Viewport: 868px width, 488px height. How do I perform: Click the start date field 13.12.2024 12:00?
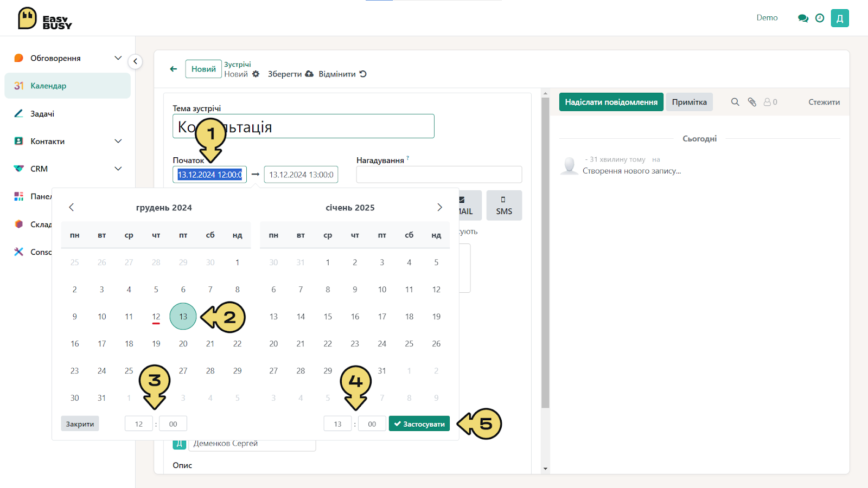coord(210,175)
